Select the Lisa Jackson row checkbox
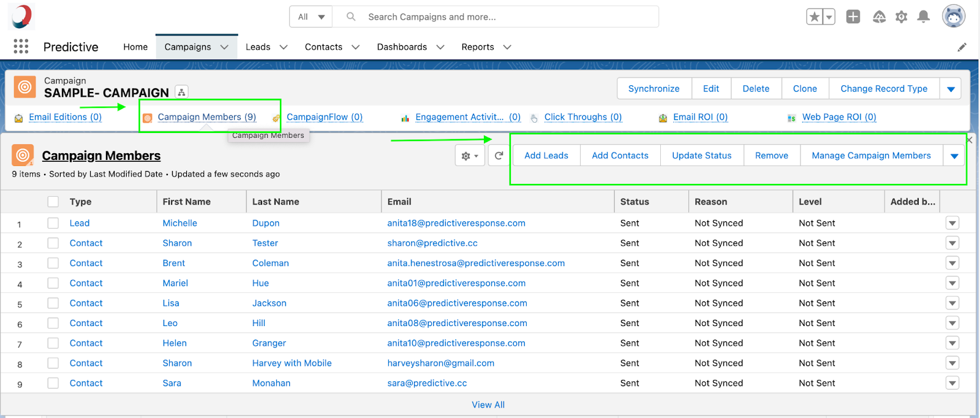The height and width of the screenshot is (418, 980). tap(53, 303)
